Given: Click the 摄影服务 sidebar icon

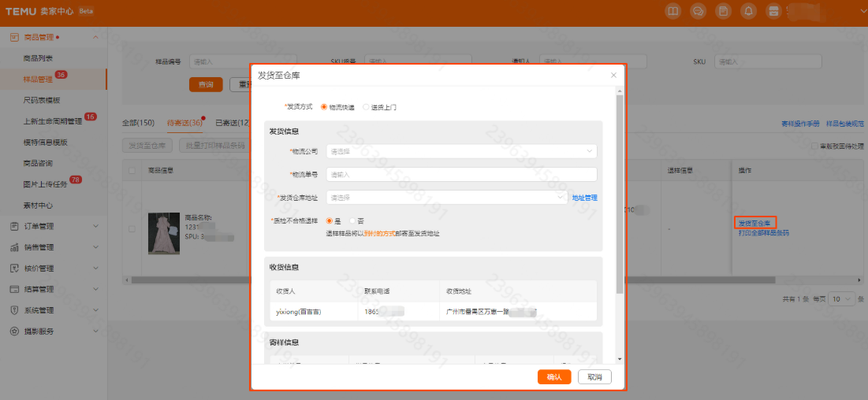Looking at the screenshot, I should [x=14, y=331].
